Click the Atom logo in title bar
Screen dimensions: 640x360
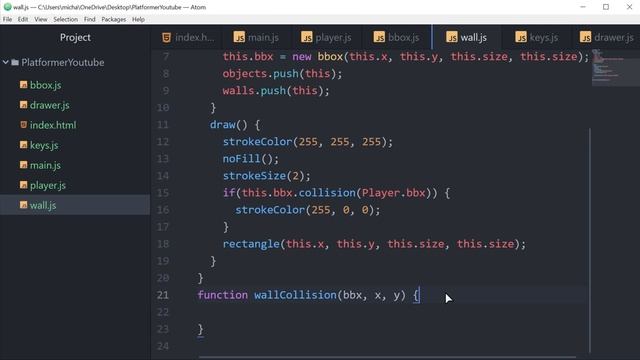pos(7,7)
